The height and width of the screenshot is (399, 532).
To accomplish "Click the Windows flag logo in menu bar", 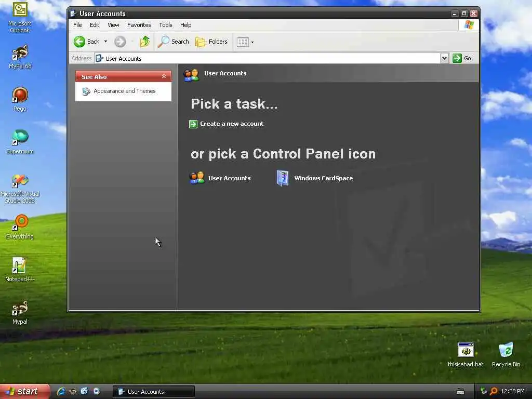I will (x=469, y=25).
